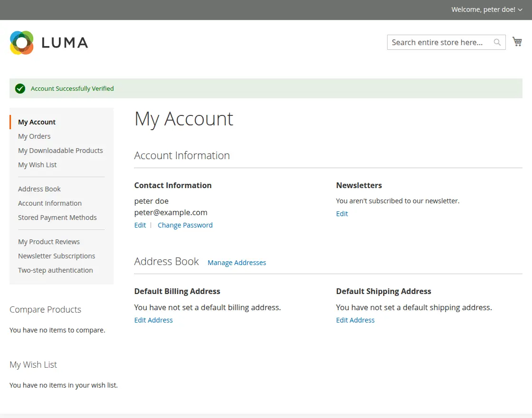532x418 pixels.
Task: Click the 'Search entire store here' field
Action: coord(437,42)
